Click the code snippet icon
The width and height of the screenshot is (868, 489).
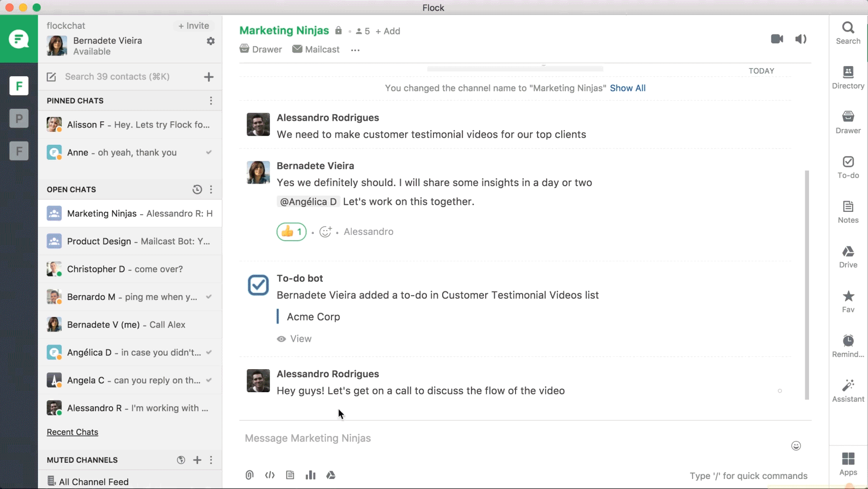[270, 475]
